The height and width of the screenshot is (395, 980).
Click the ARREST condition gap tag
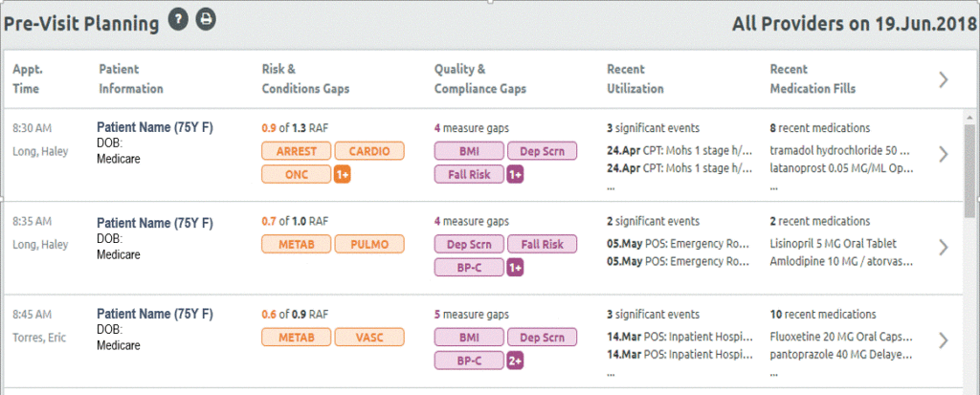(296, 151)
